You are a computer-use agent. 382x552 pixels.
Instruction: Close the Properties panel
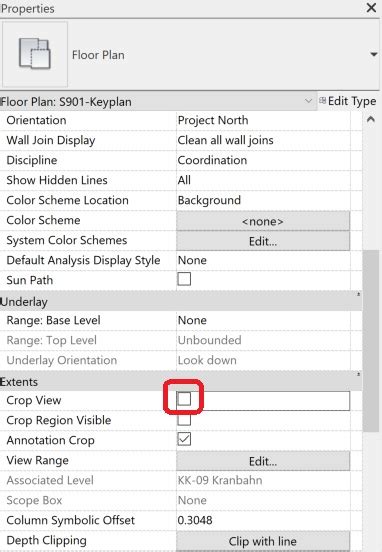click(371, 7)
